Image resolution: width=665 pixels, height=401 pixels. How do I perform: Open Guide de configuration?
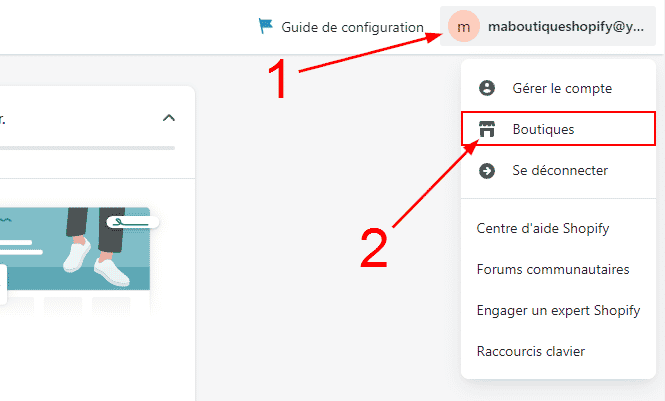[x=341, y=26]
